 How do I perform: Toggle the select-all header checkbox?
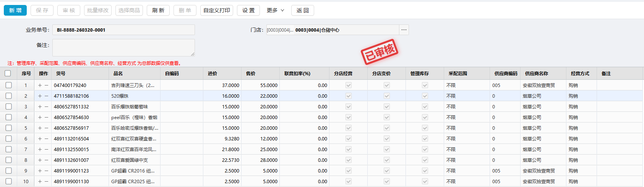coord(8,73)
